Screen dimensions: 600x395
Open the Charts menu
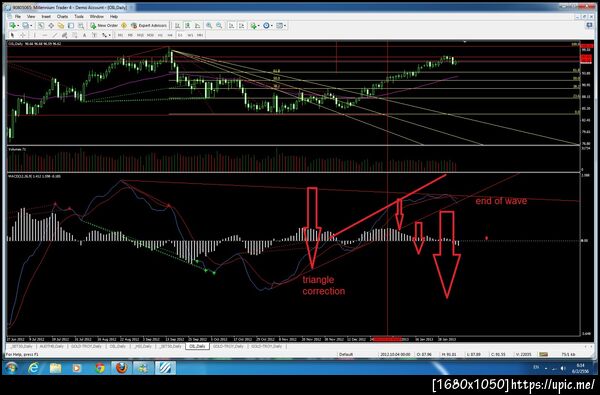coord(62,16)
